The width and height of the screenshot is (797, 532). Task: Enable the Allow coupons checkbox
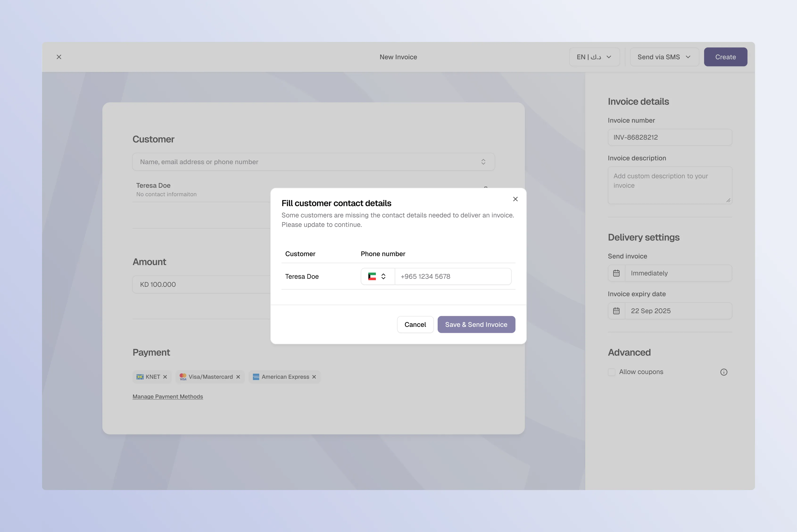(x=611, y=372)
